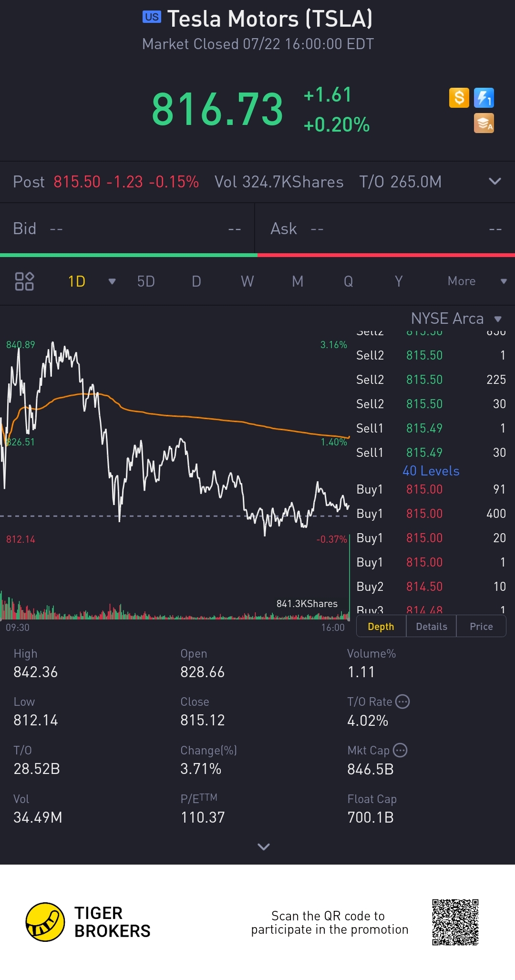Tap the T/O Rate 4.02% value
515x980 pixels.
pyautogui.click(x=368, y=721)
